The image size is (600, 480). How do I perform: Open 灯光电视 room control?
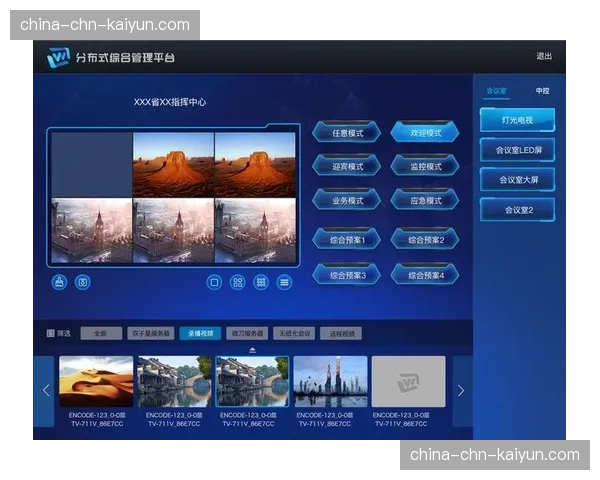517,120
